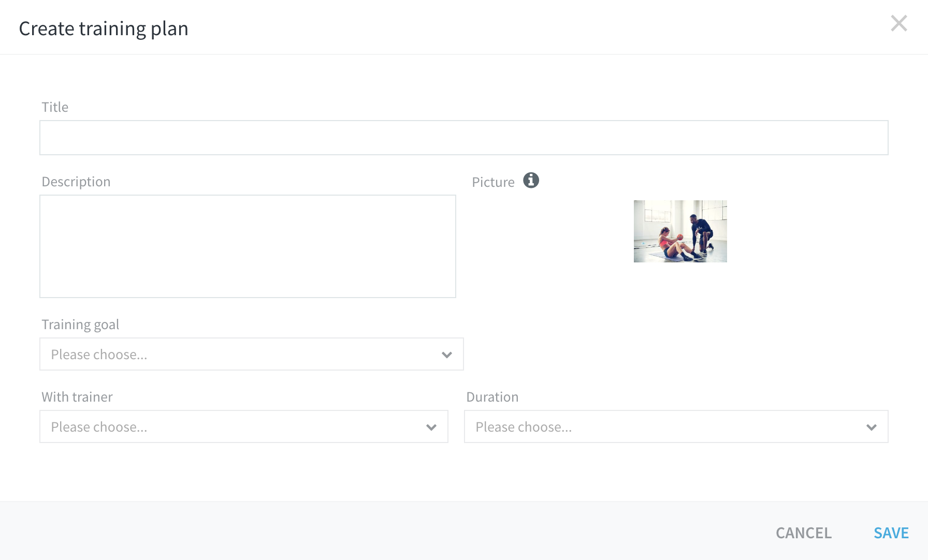Expand the chevron on With trainer selector
The image size is (928, 560).
431,426
